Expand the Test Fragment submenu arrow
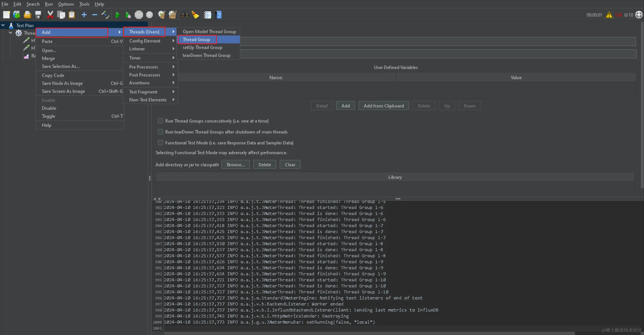The image size is (644, 335). coord(173,92)
